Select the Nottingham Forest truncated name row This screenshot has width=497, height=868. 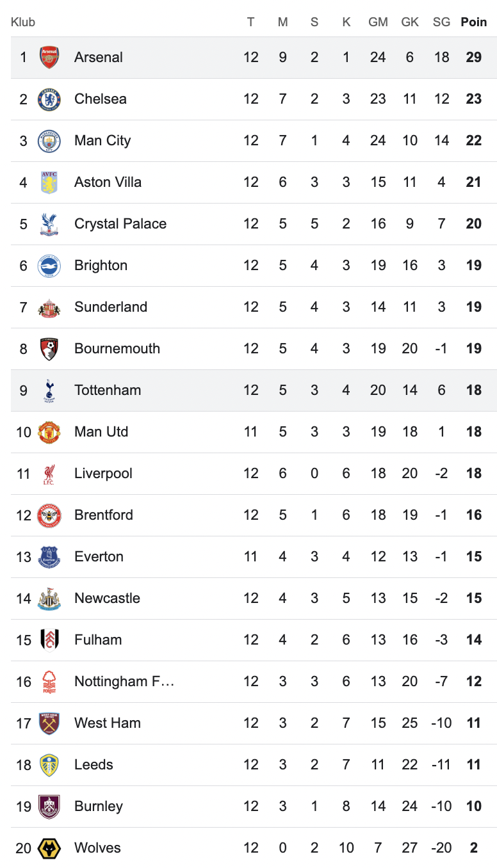[124, 682]
